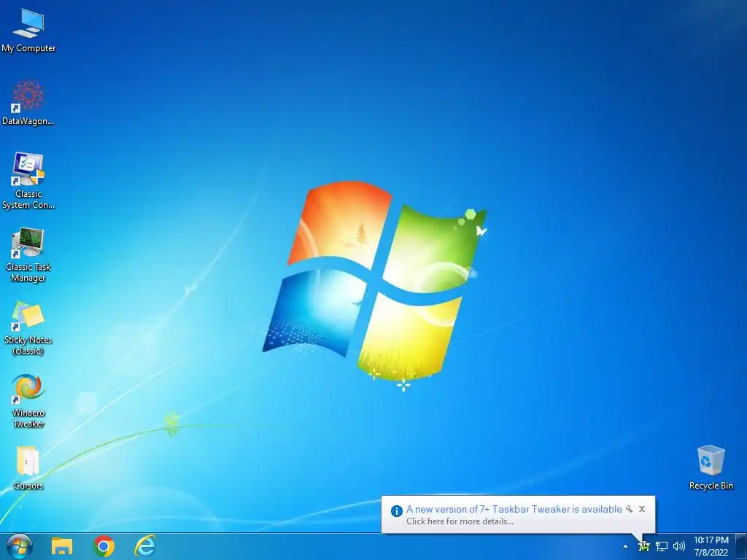The height and width of the screenshot is (560, 747).
Task: Open the volume speaker tray icon
Action: (679, 547)
